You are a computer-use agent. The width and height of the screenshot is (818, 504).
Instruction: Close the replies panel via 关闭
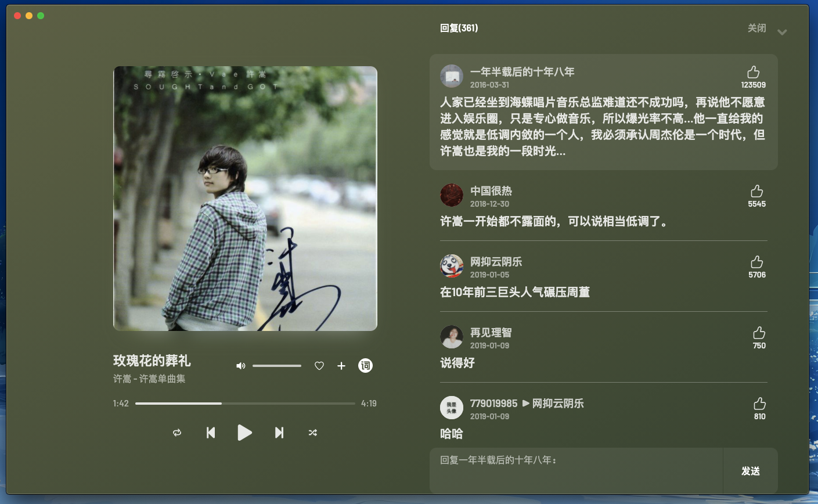757,28
